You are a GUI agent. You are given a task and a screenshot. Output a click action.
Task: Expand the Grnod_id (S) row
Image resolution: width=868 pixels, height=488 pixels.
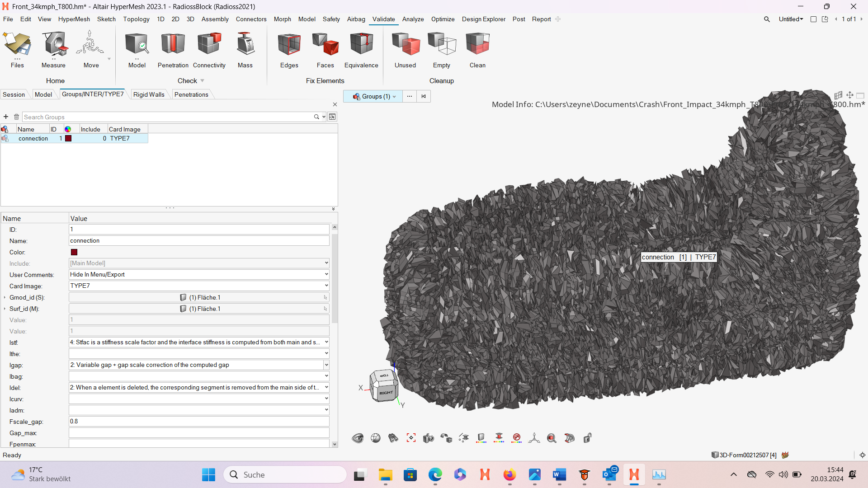click(x=5, y=297)
